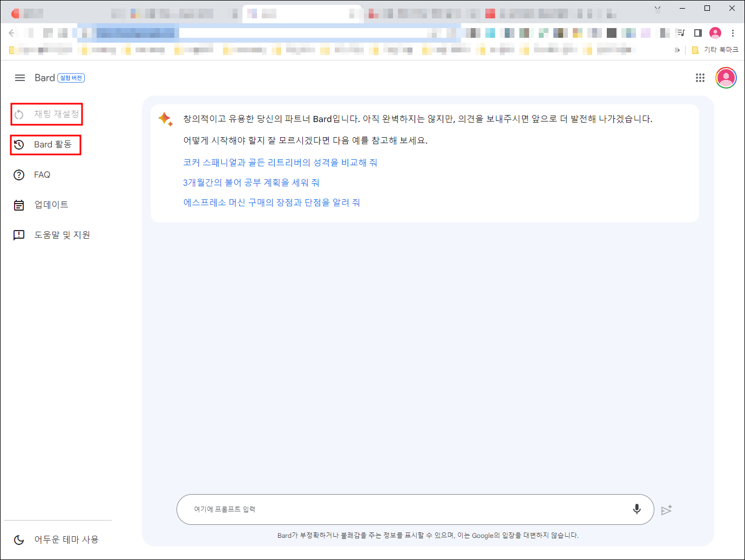Open the 기타 북마크 folder
The image size is (745, 560).
(x=715, y=50)
